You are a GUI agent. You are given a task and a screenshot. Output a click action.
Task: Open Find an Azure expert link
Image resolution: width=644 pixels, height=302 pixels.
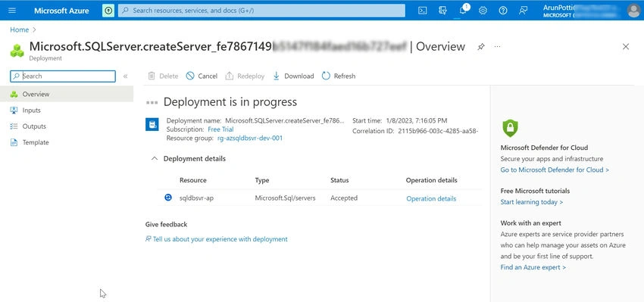533,267
